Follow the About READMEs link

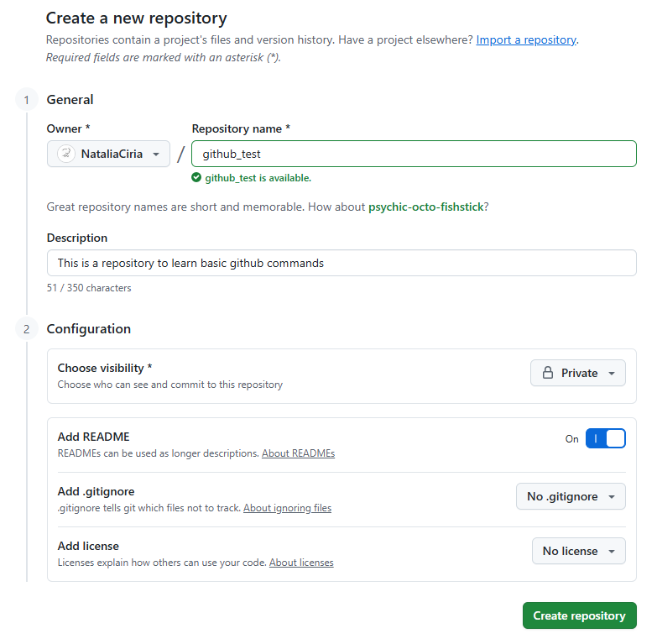pos(298,453)
